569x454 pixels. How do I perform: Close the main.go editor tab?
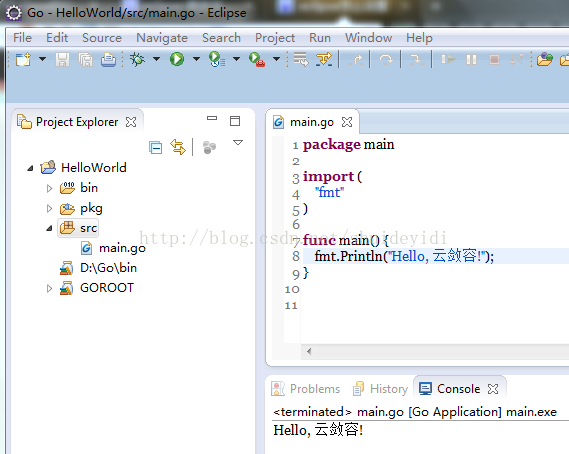point(347,122)
